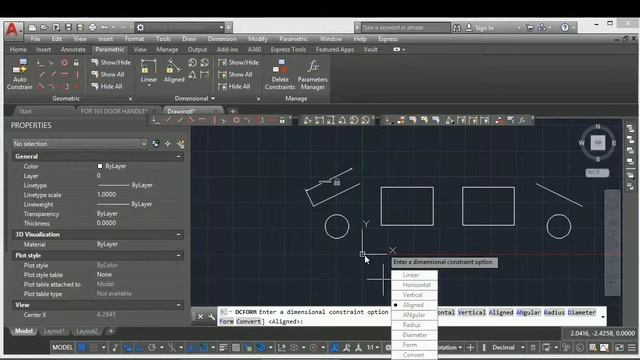Choose the selected Aligned option in popup list
This screenshot has width=640, height=360.
click(x=414, y=305)
